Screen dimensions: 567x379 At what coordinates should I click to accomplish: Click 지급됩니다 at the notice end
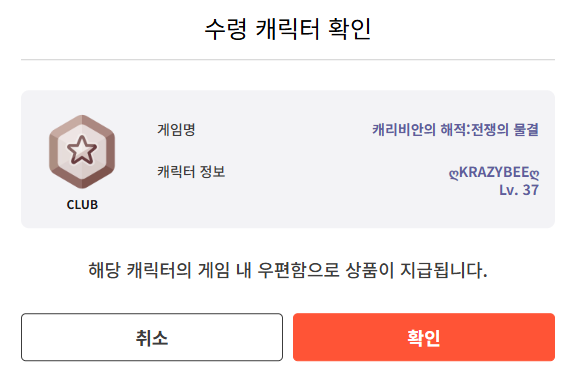[x=444, y=270]
